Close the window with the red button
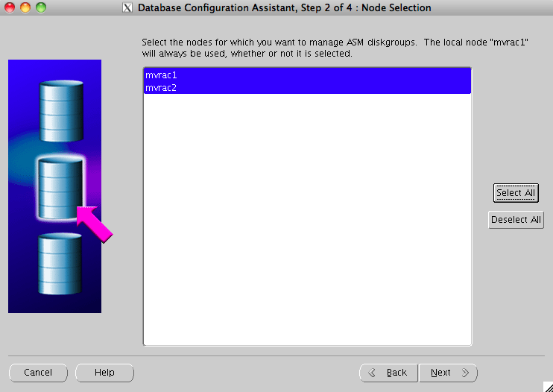553x392 pixels. point(10,7)
